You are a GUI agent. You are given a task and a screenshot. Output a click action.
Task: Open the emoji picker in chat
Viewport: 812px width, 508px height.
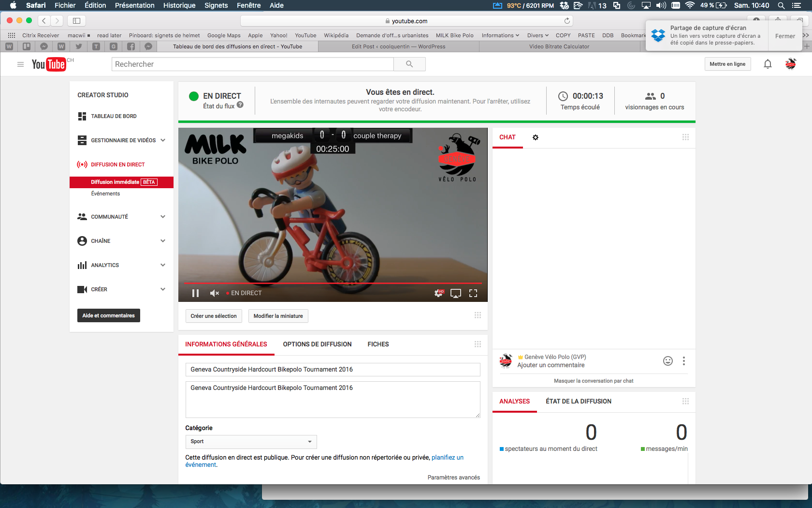click(668, 361)
